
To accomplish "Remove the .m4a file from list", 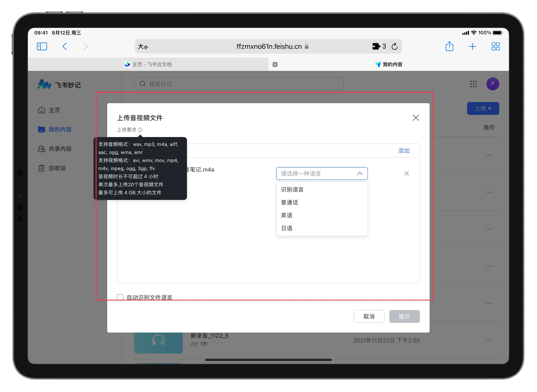I will pyautogui.click(x=407, y=174).
